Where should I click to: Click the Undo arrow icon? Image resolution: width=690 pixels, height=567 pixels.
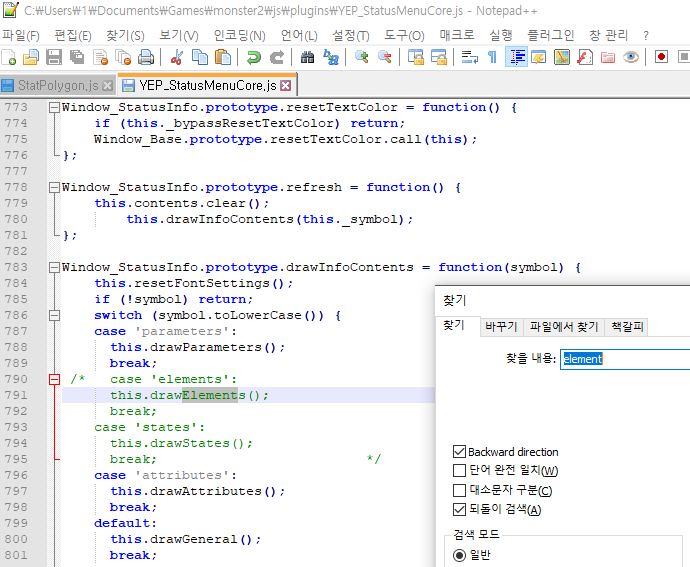[x=254, y=57]
